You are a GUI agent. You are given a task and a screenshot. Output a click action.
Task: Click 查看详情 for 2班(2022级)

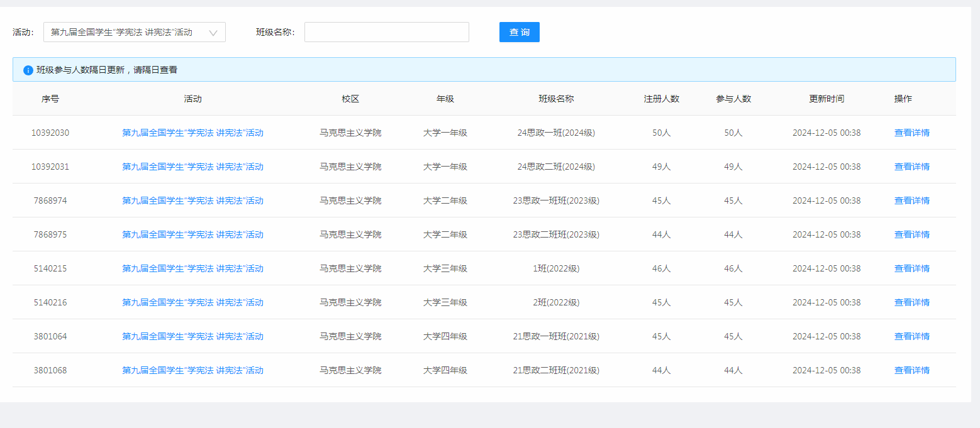click(911, 302)
